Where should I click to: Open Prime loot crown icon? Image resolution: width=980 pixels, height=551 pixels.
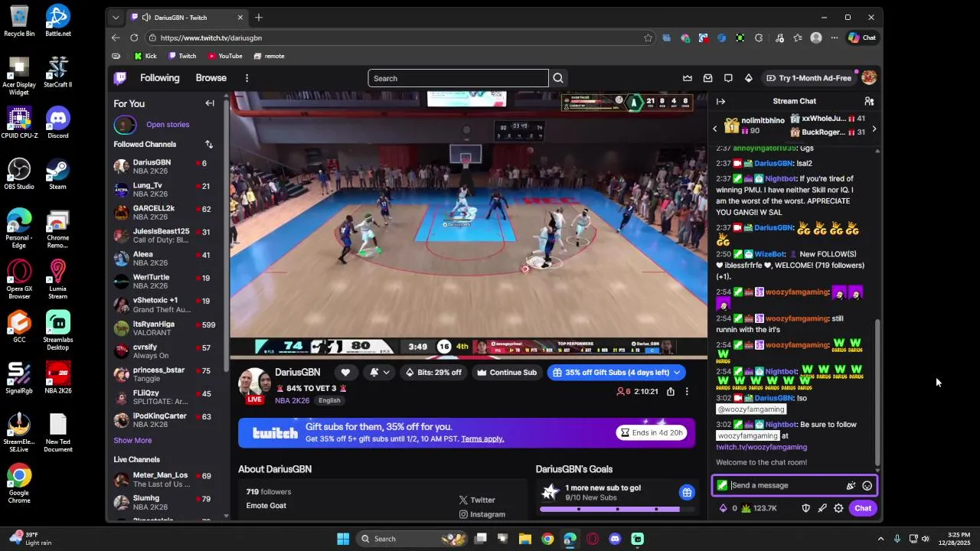coord(688,78)
